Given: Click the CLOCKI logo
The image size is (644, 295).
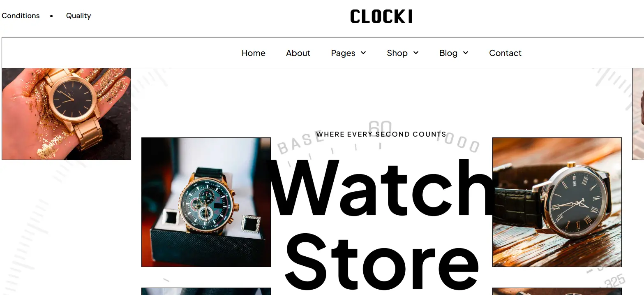Looking at the screenshot, I should coord(381,16).
